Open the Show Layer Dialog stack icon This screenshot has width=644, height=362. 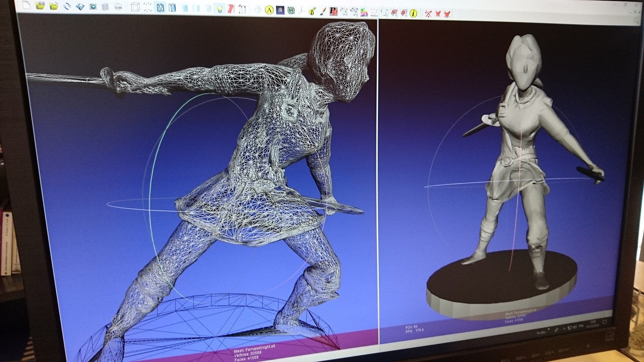pos(105,7)
